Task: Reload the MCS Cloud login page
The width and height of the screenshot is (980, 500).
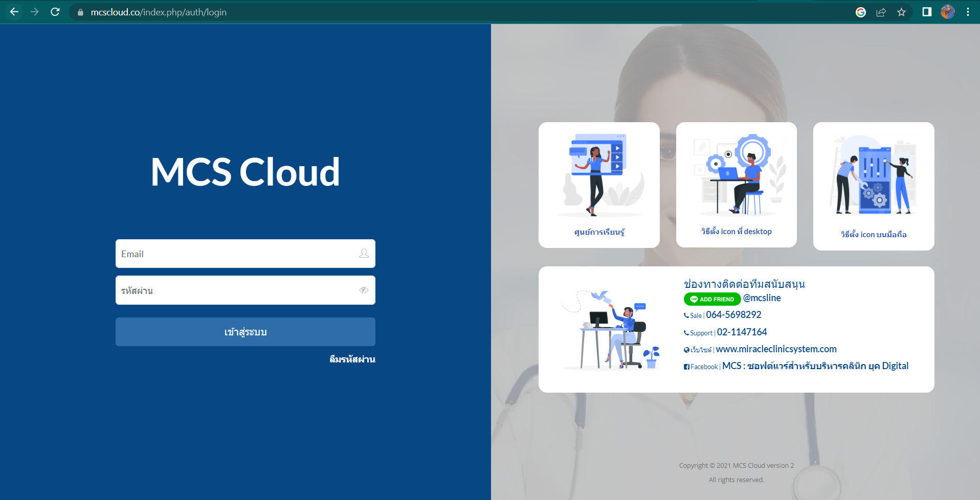Action: (55, 12)
